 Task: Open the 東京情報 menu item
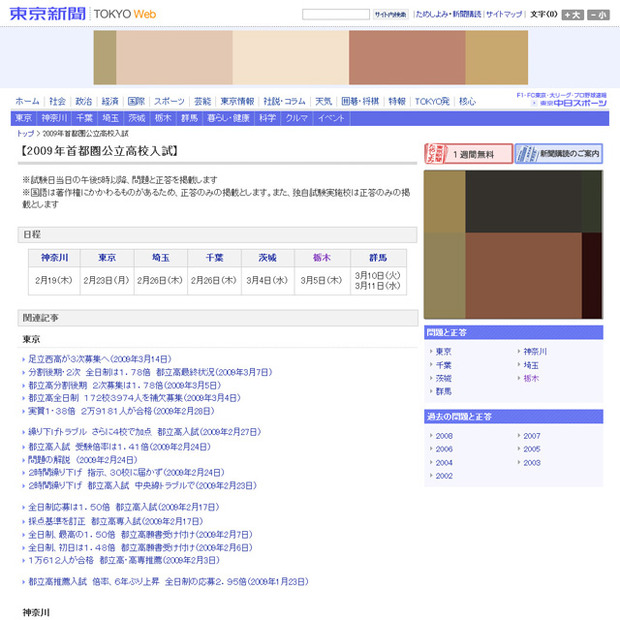(x=237, y=101)
